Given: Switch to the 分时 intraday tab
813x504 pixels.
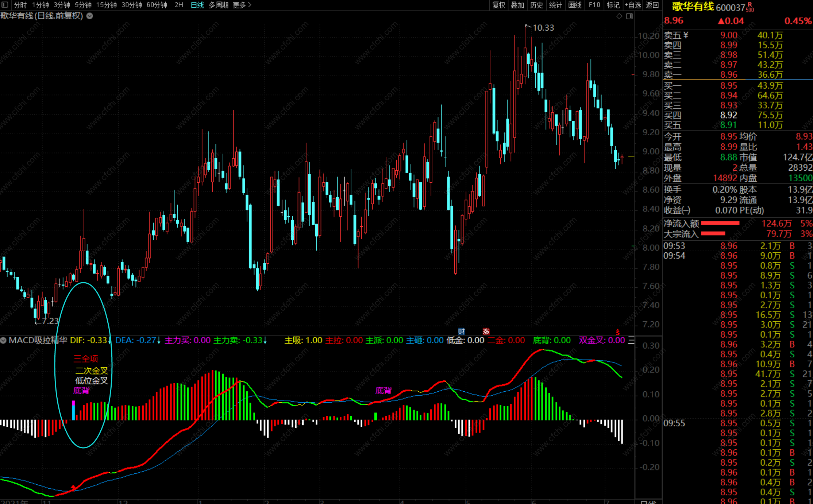Looking at the screenshot, I should click(20, 5).
